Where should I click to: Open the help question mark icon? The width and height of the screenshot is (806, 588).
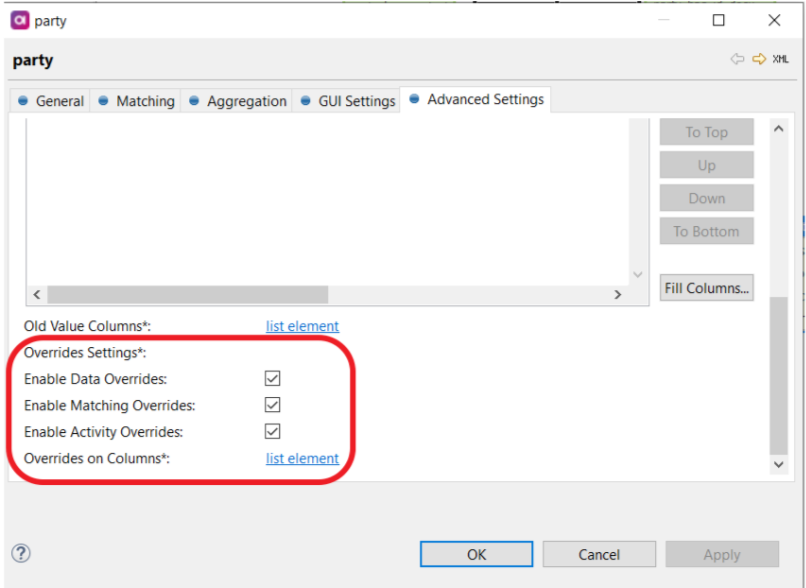tap(20, 553)
